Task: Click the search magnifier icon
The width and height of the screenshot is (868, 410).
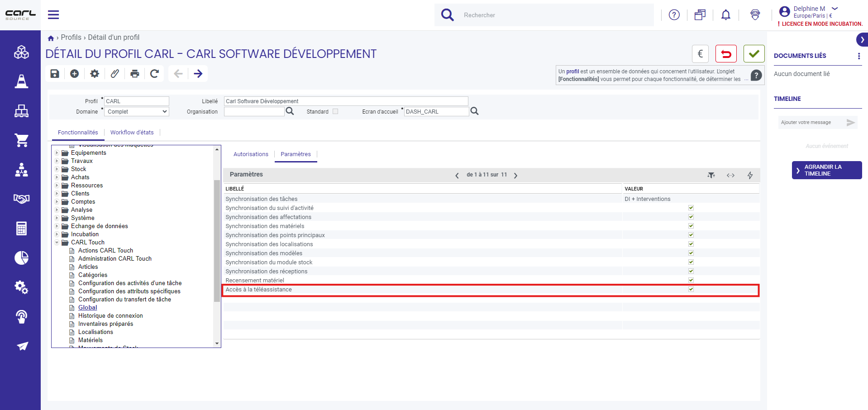Action: 447,15
